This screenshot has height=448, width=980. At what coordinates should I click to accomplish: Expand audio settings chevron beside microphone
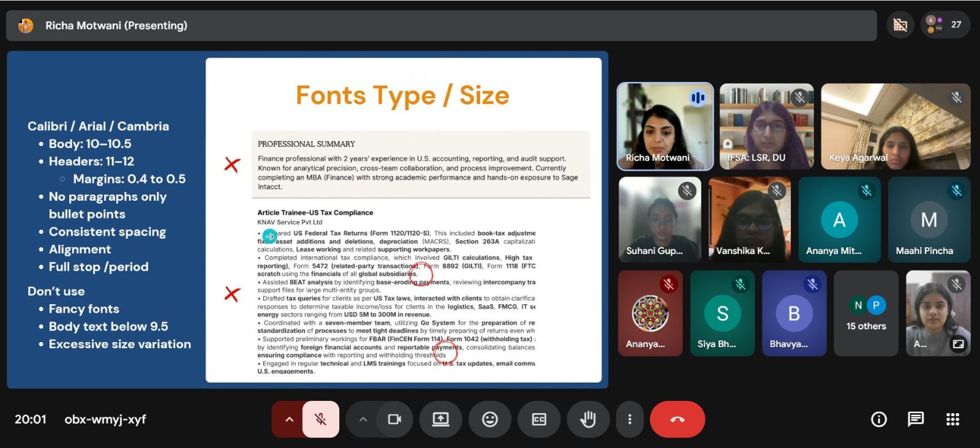[289, 419]
